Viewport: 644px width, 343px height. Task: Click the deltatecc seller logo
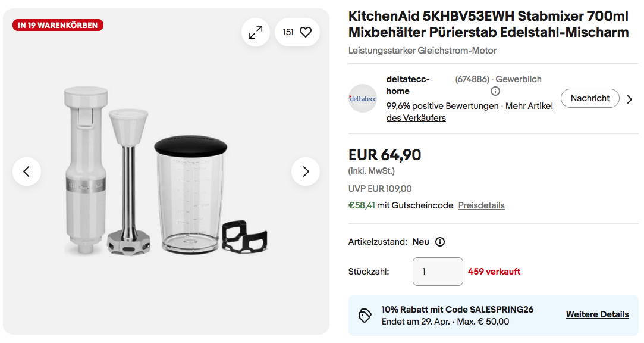point(363,98)
